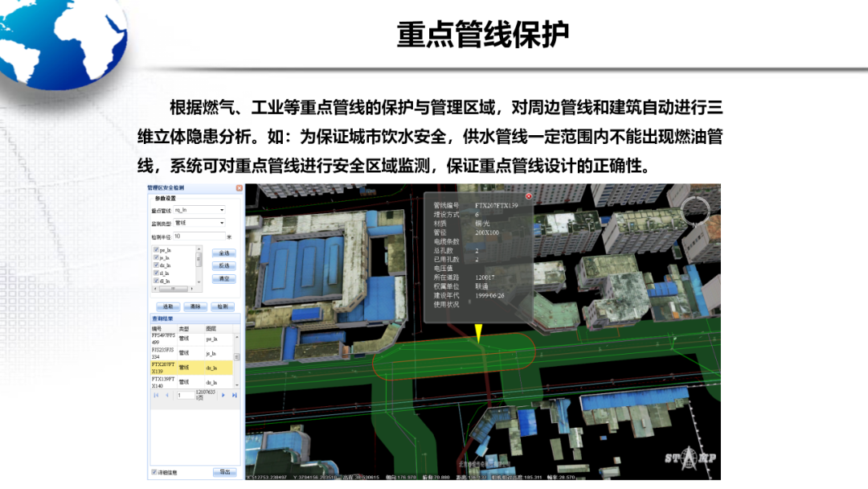Click layer list horizontal scrollbar thumb
This screenshot has height=489, width=868.
point(173,289)
